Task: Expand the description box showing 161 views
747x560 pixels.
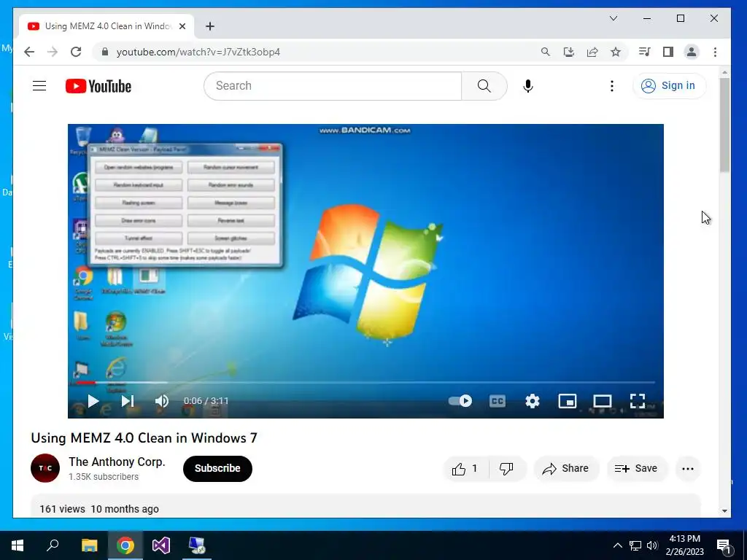Action: click(365, 506)
